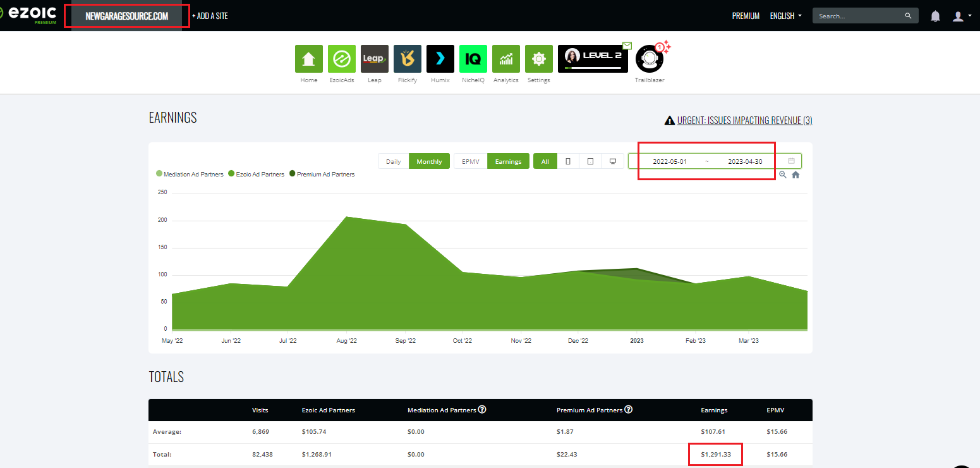Open the Trailblazer astronaut icon

coord(649,60)
